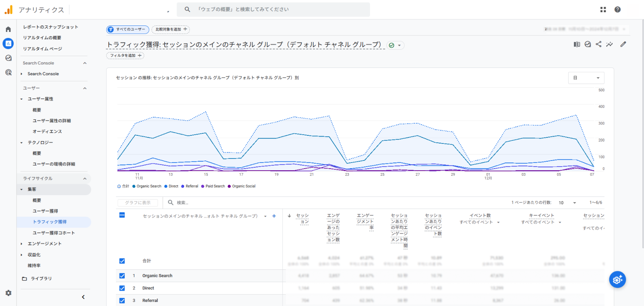Open the Insights sparkline icon
Viewport: 644px width, 306px height.
[x=609, y=44]
